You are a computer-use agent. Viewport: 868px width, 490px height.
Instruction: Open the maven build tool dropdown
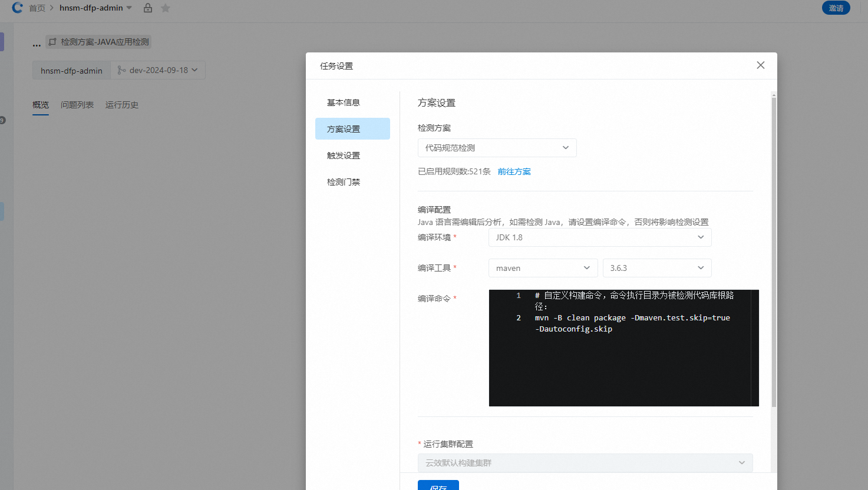543,268
